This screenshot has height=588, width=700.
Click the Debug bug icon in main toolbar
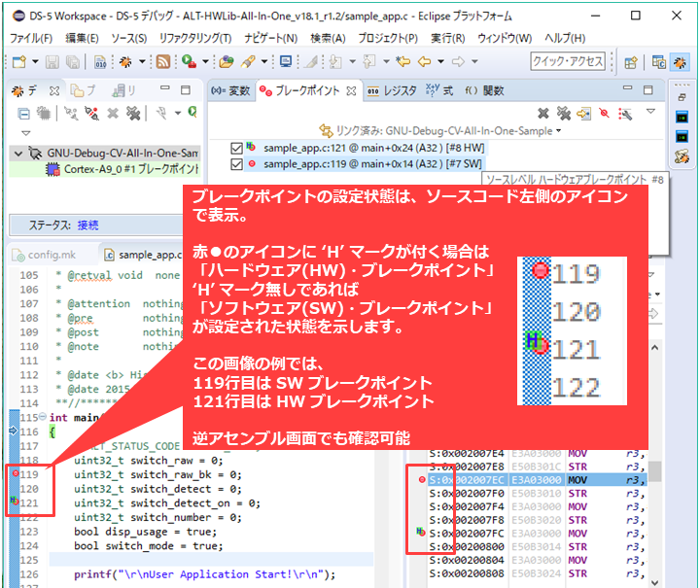tap(125, 62)
